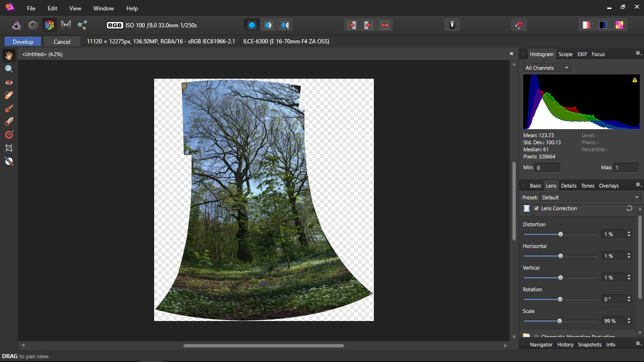
Task: Switch to the Tone Mapping persona icon
Action: coord(66,25)
